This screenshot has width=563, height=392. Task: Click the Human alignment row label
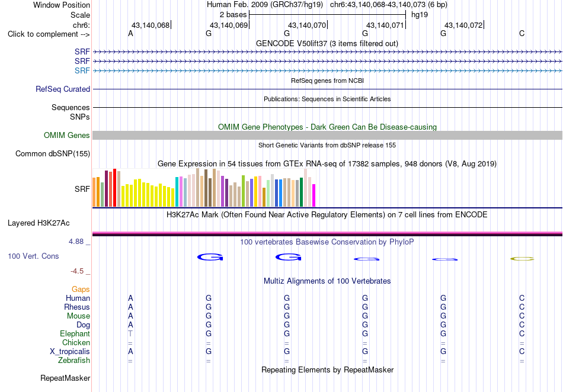(78, 298)
